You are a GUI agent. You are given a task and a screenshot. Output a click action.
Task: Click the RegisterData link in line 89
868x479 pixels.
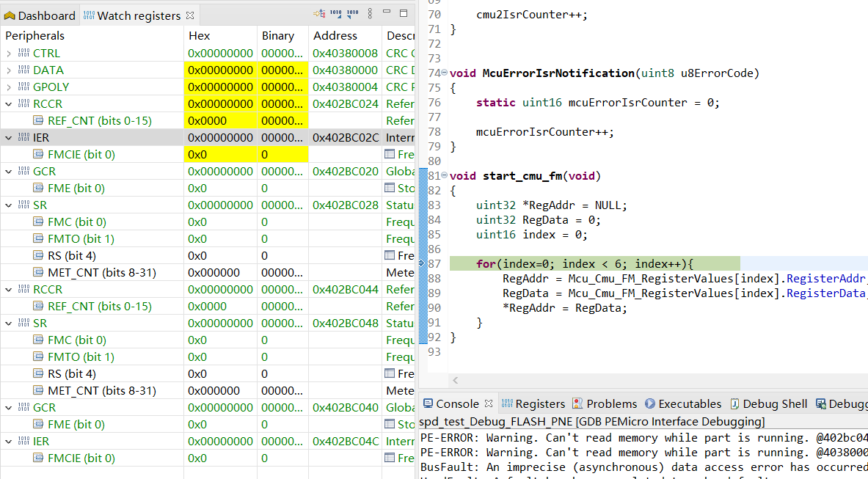point(825,293)
